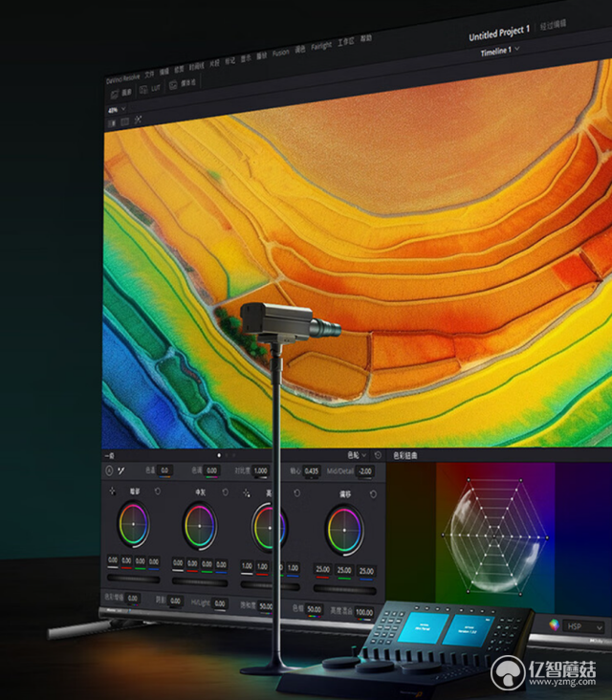Click the 色相 50.00 field

(x=314, y=609)
